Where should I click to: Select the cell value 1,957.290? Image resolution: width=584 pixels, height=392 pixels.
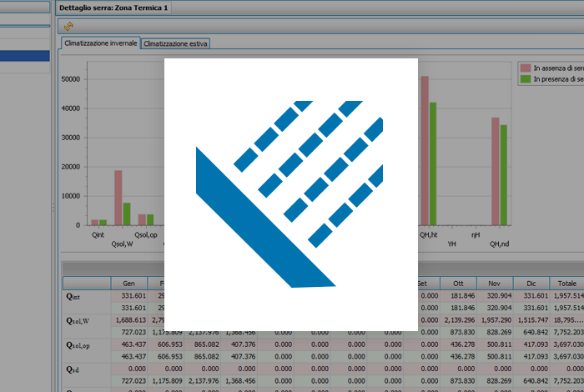pos(496,319)
